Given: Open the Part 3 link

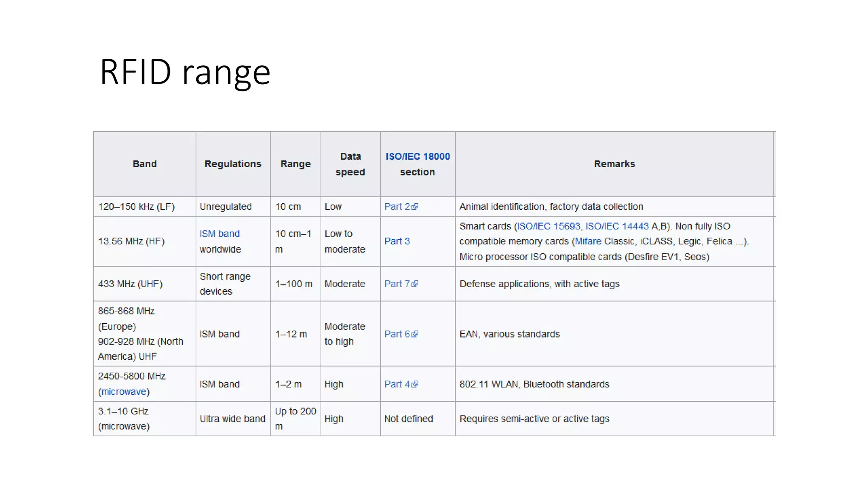Looking at the screenshot, I should 397,241.
